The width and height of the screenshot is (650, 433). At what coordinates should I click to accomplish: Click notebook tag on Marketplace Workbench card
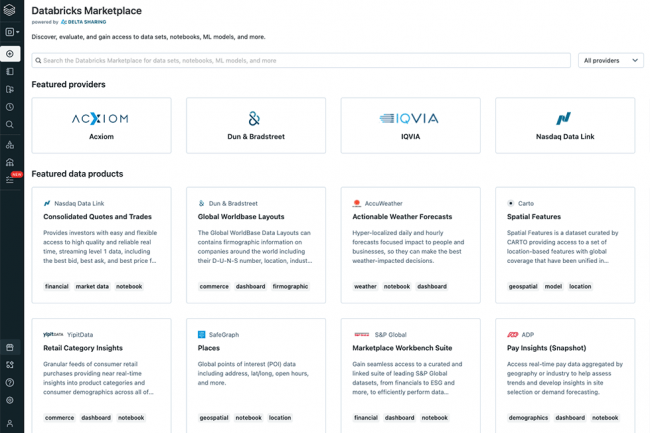click(x=434, y=418)
